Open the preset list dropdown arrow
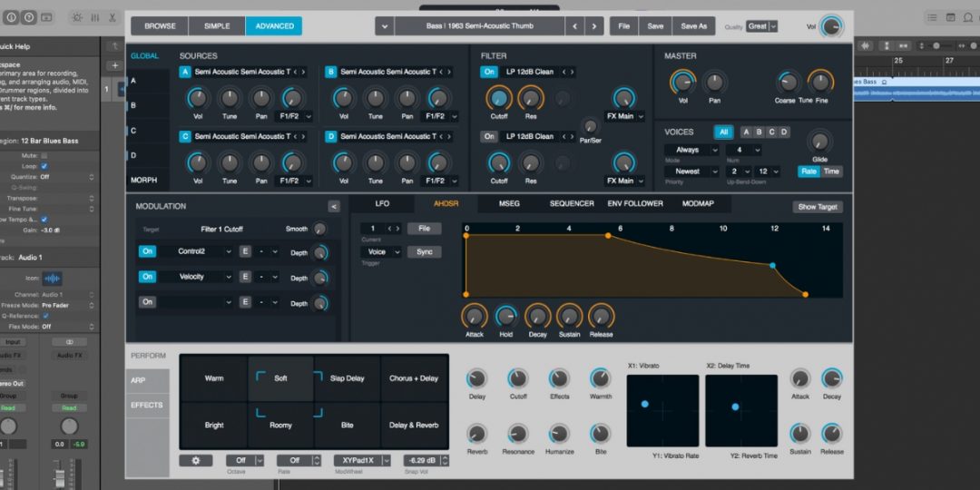 click(x=384, y=26)
